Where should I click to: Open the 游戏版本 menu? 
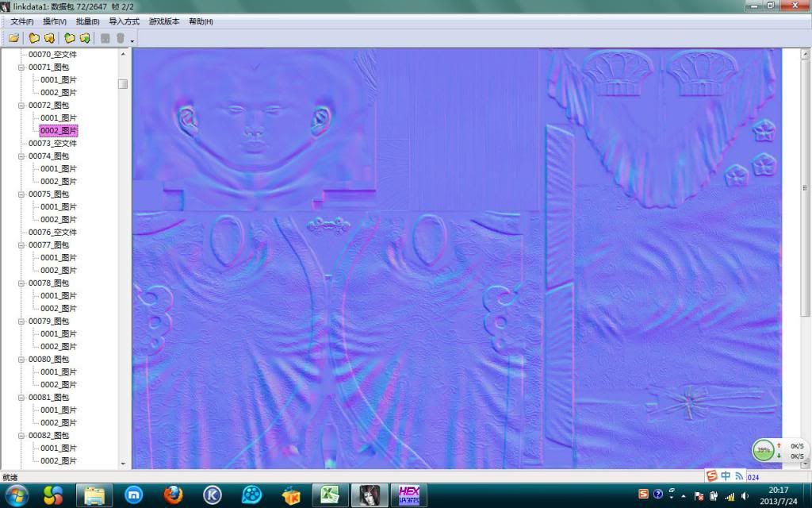coord(164,21)
